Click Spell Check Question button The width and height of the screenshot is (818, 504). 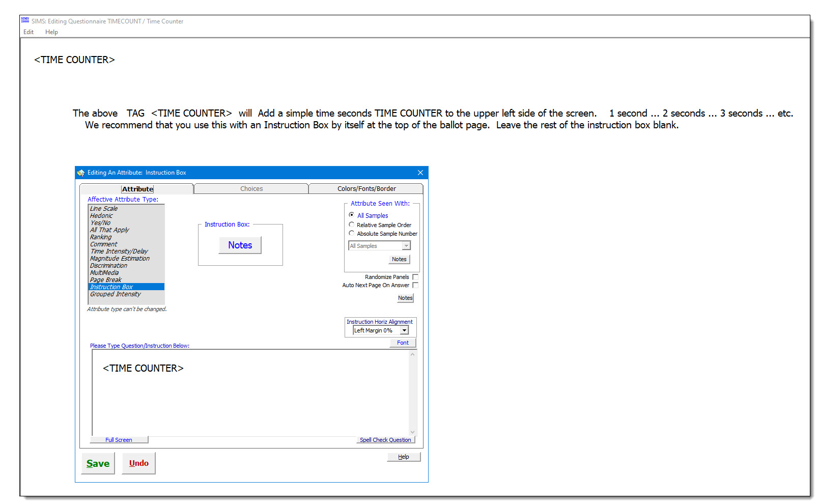pyautogui.click(x=385, y=440)
